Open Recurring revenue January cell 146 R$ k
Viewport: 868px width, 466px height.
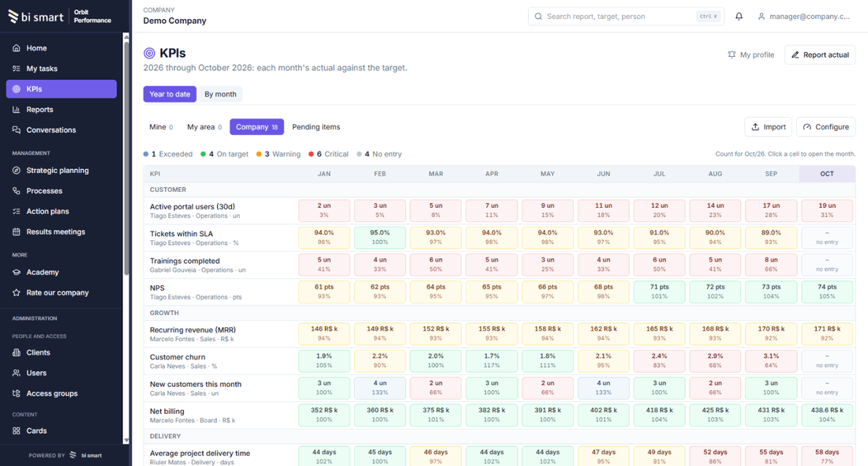(x=324, y=333)
